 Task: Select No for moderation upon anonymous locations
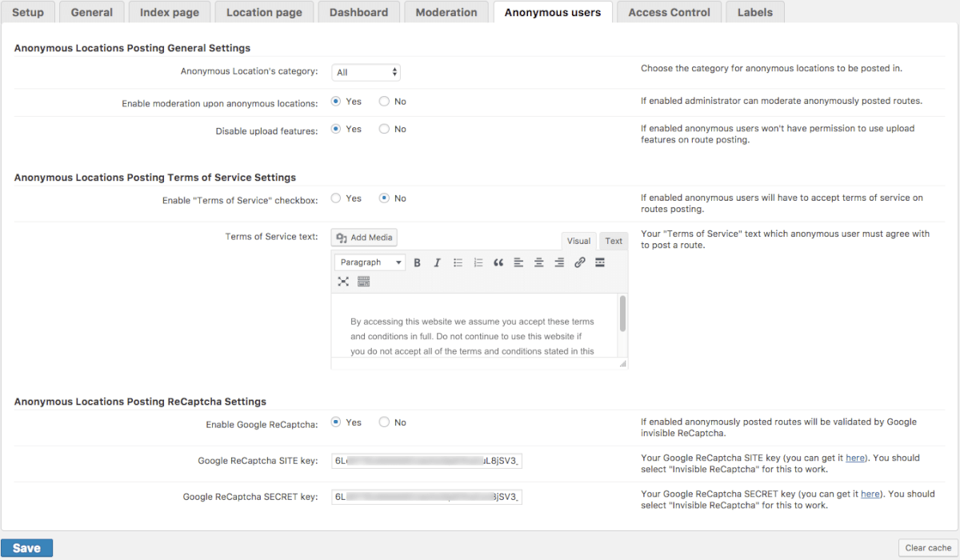pyautogui.click(x=385, y=102)
